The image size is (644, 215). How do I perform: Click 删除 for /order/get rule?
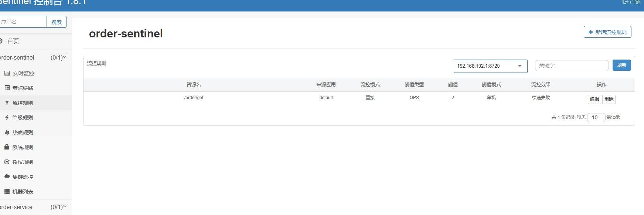609,99
